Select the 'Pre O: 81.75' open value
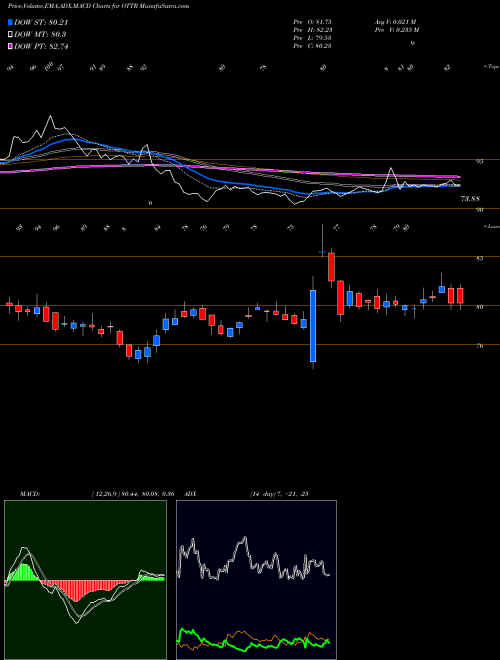The height and width of the screenshot is (660, 500). point(313,21)
